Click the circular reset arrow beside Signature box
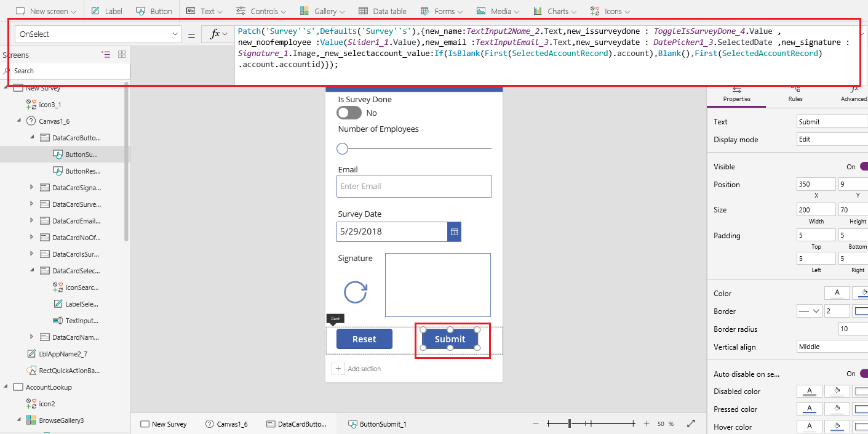Viewport: 868px width, 434px height. click(355, 293)
